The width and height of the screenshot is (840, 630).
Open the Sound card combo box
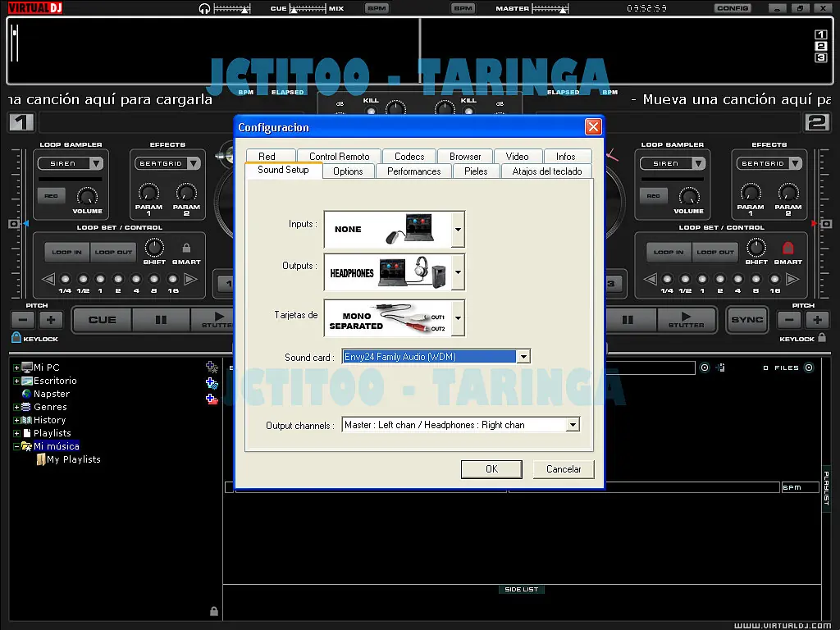(x=523, y=357)
